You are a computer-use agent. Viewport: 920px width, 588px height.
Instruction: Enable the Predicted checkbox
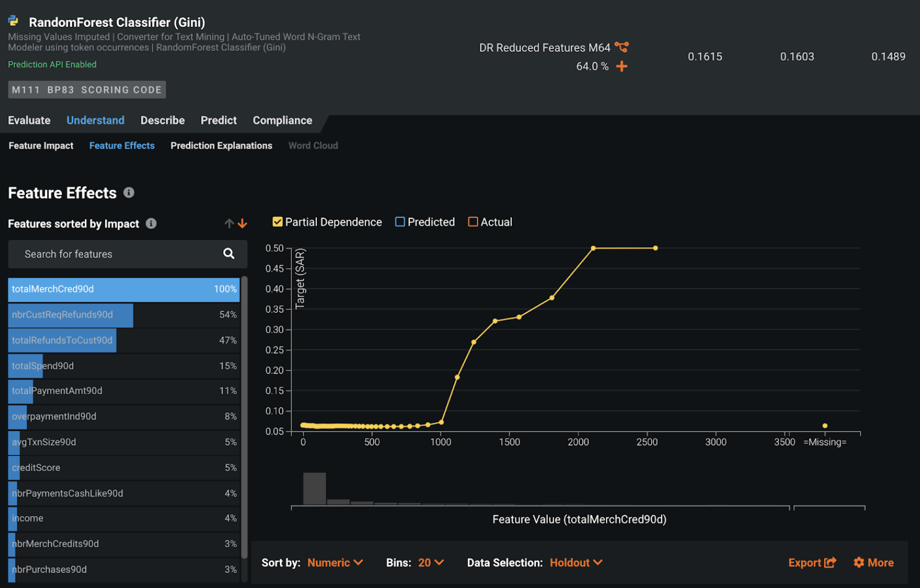pos(400,222)
